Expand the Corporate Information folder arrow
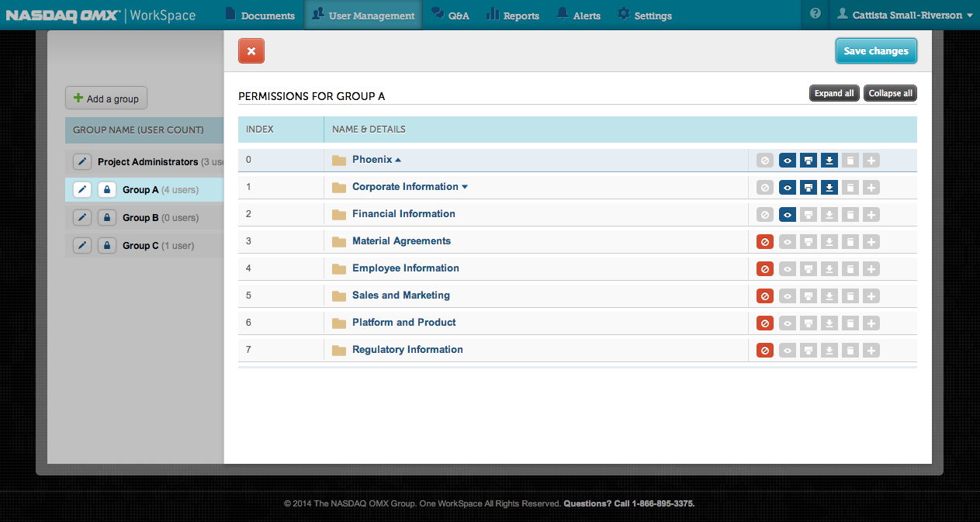 (x=465, y=187)
